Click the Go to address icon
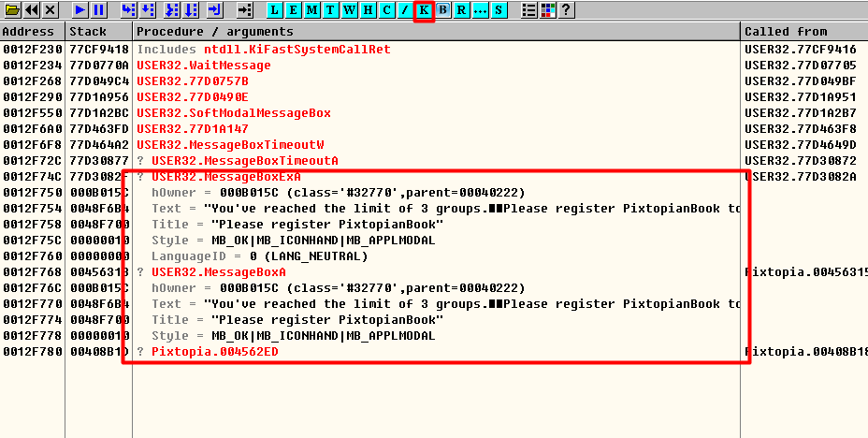Screen dimensions: 868x438 tap(244, 10)
